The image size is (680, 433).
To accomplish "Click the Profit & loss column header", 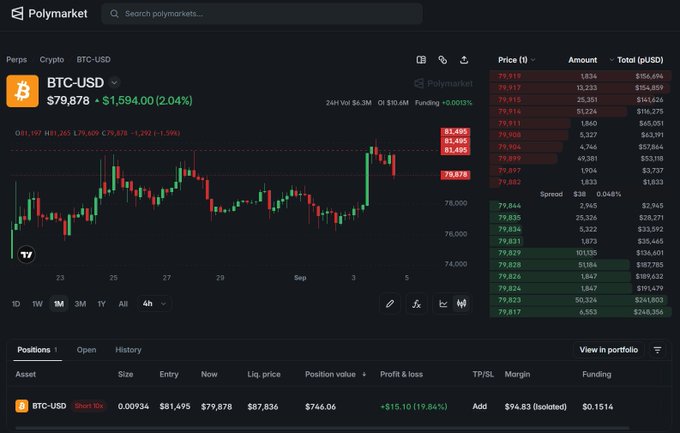I will pos(401,374).
